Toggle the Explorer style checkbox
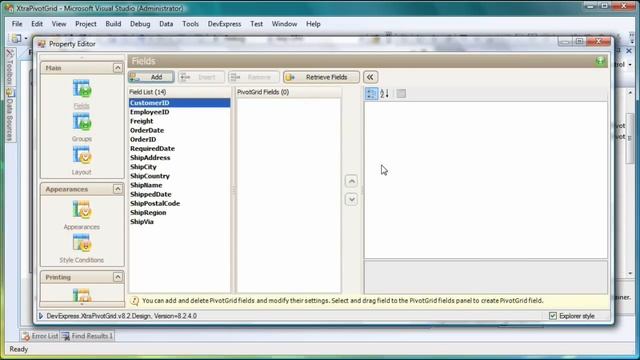640x360 pixels. tap(553, 316)
